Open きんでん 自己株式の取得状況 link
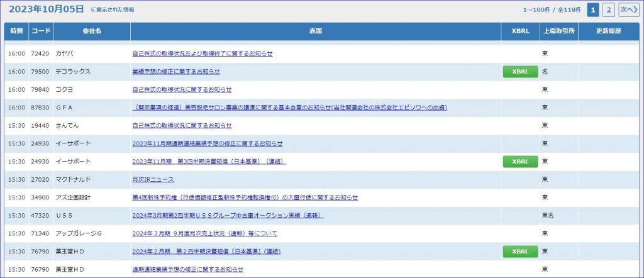 tap(182, 125)
